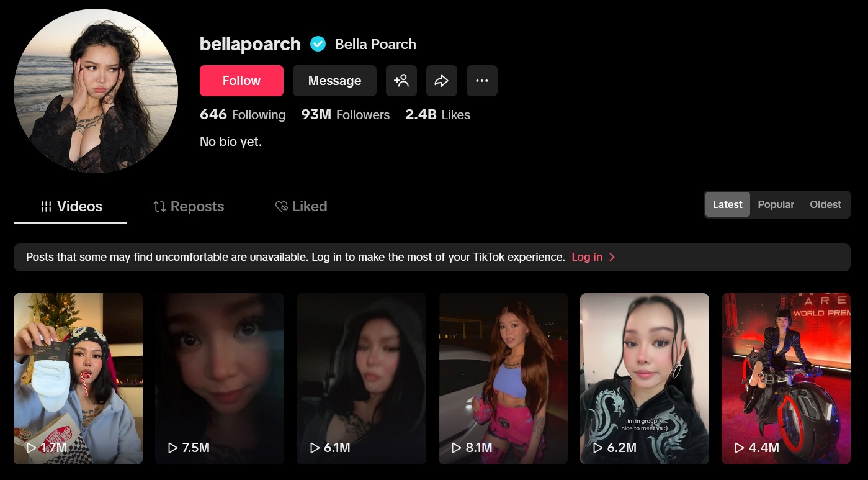This screenshot has width=868, height=480.
Task: Click the Videos grid icon
Action: (47, 206)
